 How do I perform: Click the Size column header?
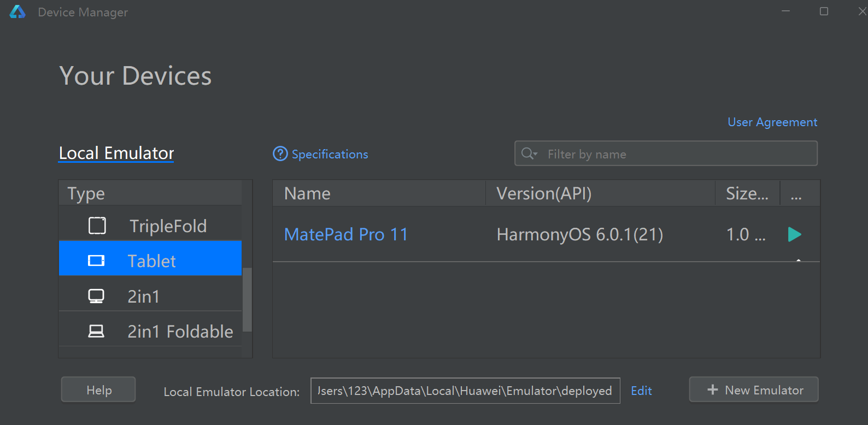coord(747,193)
